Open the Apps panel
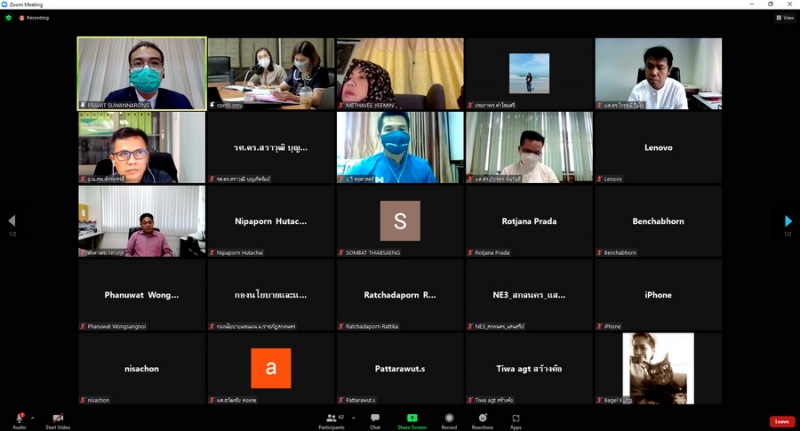 coord(516,418)
